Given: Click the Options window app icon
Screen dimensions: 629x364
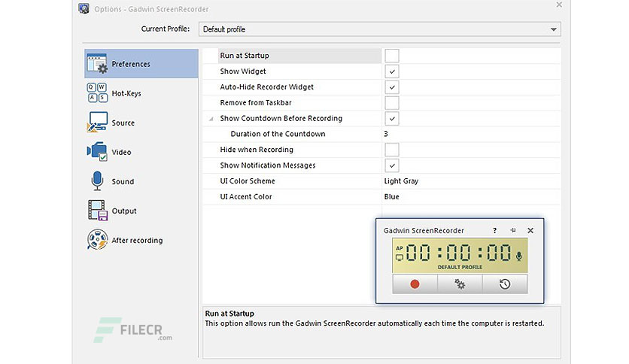Looking at the screenshot, I should tap(84, 8).
